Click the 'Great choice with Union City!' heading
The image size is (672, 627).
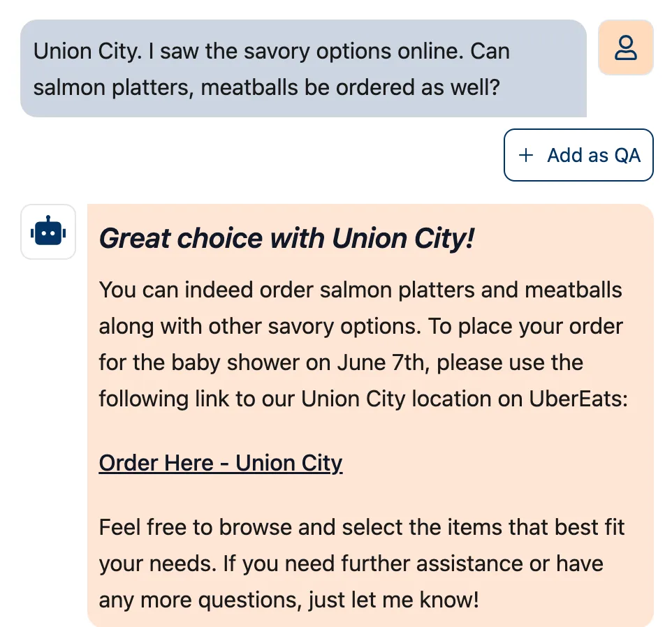click(x=286, y=238)
